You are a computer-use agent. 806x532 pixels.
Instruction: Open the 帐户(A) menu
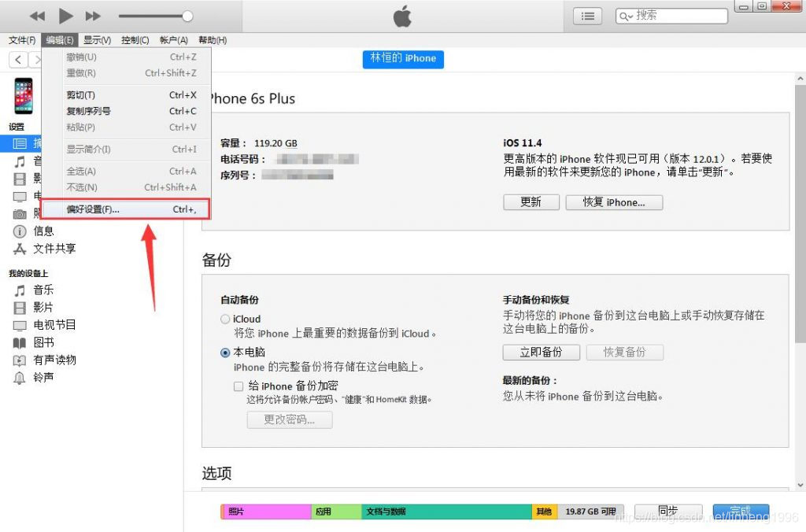174,40
